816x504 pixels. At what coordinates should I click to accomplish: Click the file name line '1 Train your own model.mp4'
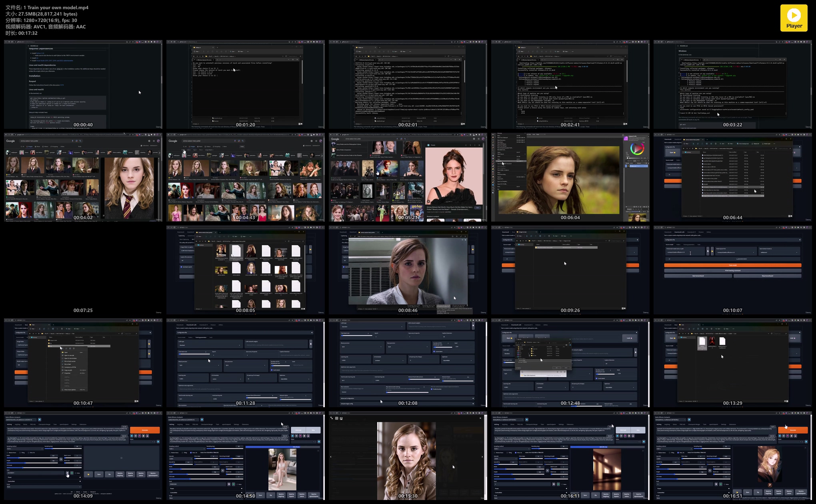click(x=47, y=7)
